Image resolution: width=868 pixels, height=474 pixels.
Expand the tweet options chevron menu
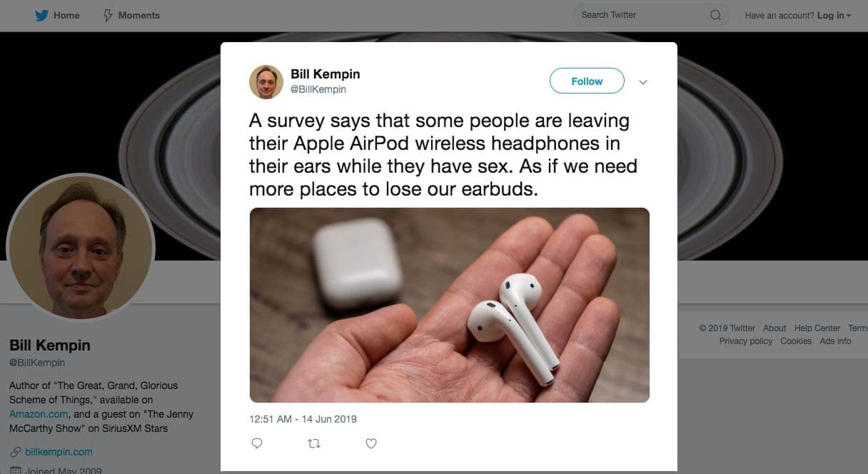pyautogui.click(x=643, y=82)
